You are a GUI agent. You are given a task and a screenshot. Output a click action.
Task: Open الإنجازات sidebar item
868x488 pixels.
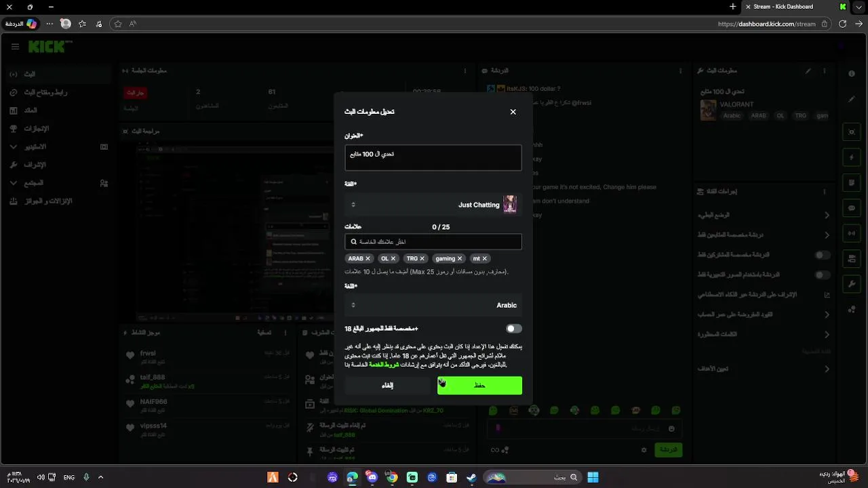(x=58, y=128)
